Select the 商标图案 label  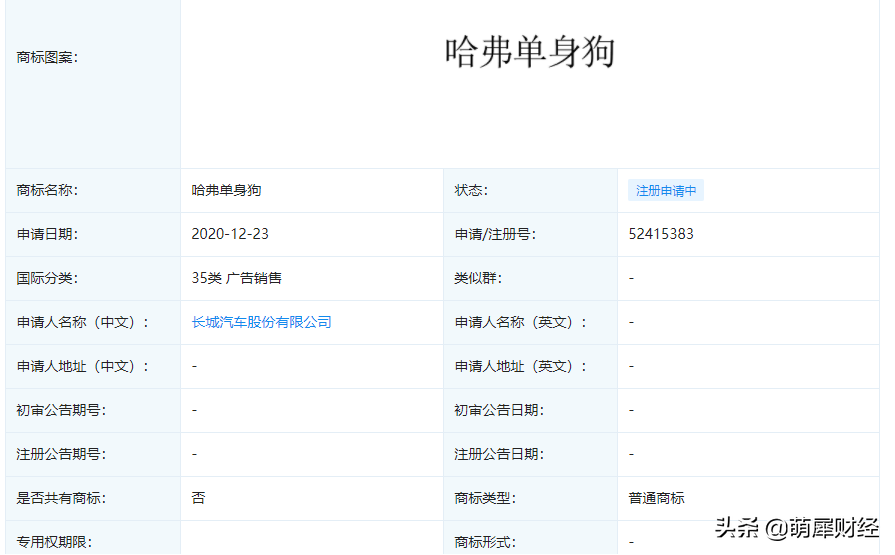[x=47, y=58]
